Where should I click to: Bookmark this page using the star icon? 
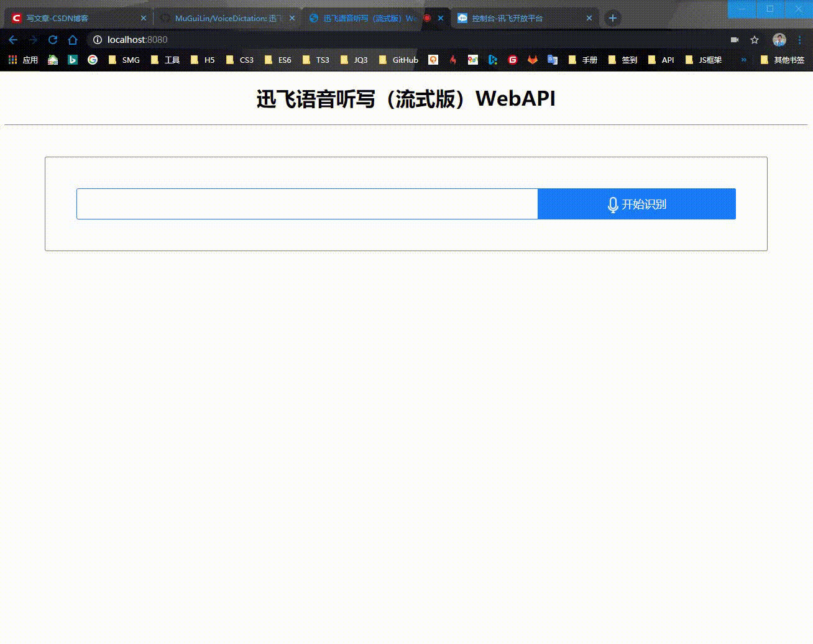tap(754, 40)
